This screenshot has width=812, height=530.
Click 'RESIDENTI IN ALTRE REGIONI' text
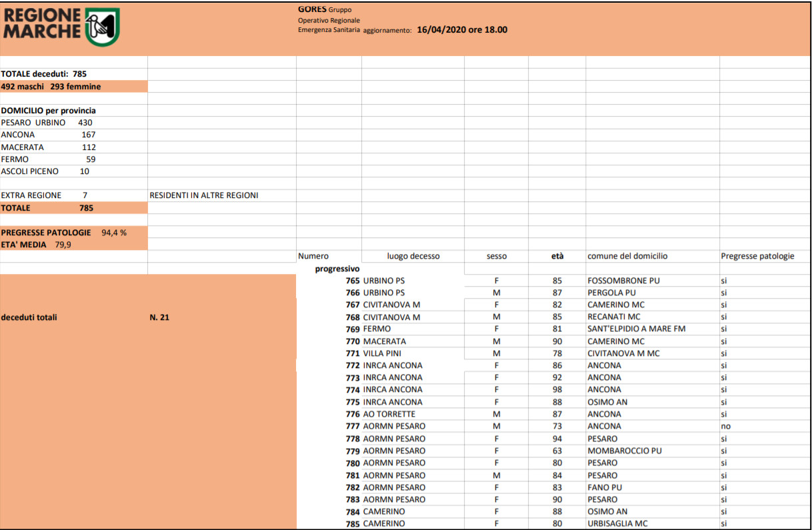(204, 195)
